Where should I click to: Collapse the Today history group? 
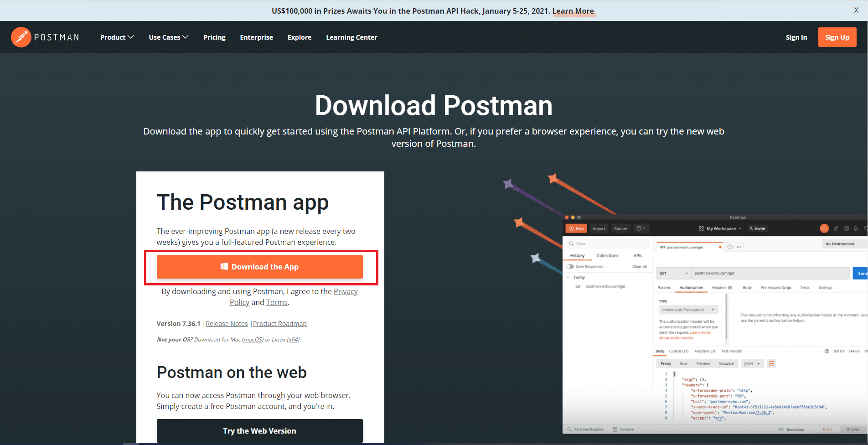[x=568, y=277]
